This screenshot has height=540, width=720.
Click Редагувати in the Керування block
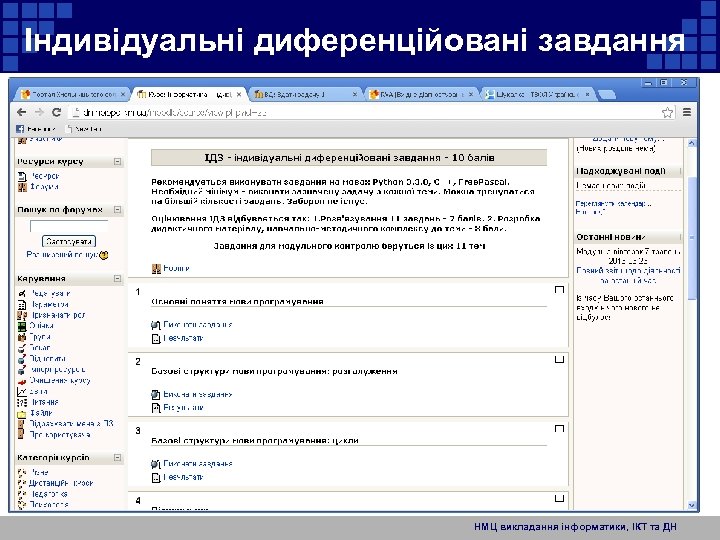click(50, 293)
